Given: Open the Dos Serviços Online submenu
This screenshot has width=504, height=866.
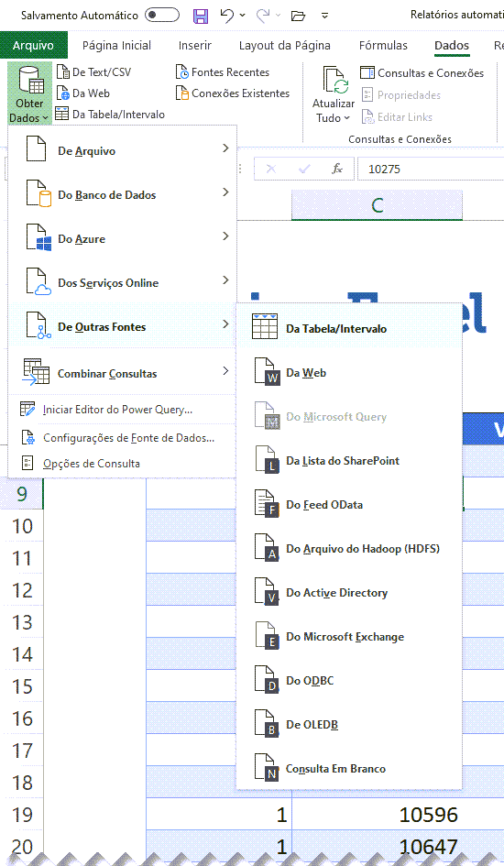Looking at the screenshot, I should 123,283.
